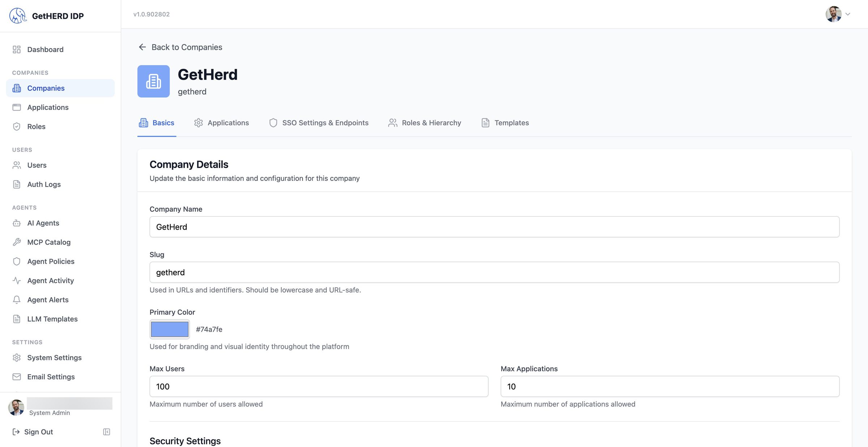Switch to the Basics tab
Image resolution: width=868 pixels, height=447 pixels.
coord(157,123)
